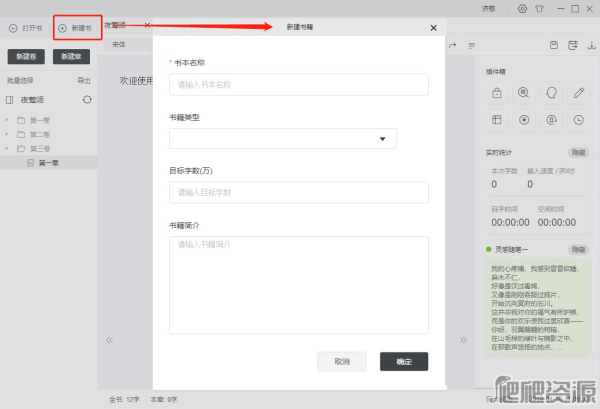Click the username in title bar
The image size is (600, 409).
click(x=489, y=8)
